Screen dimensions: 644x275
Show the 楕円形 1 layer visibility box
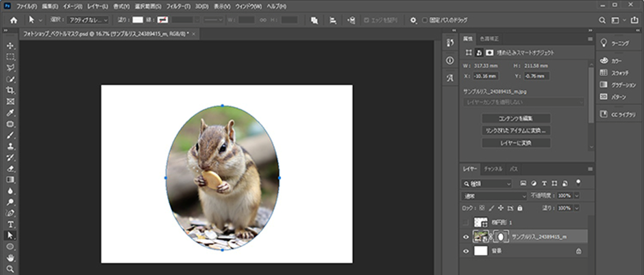coord(465,222)
